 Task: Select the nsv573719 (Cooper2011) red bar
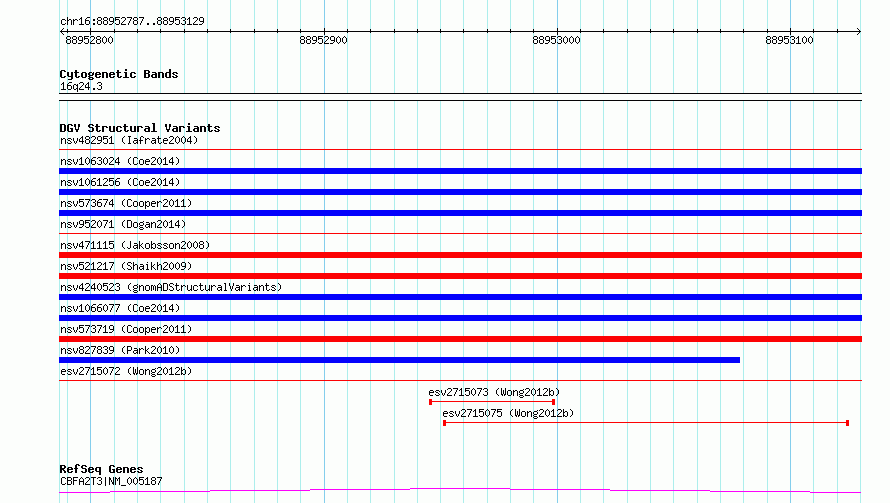[460, 339]
